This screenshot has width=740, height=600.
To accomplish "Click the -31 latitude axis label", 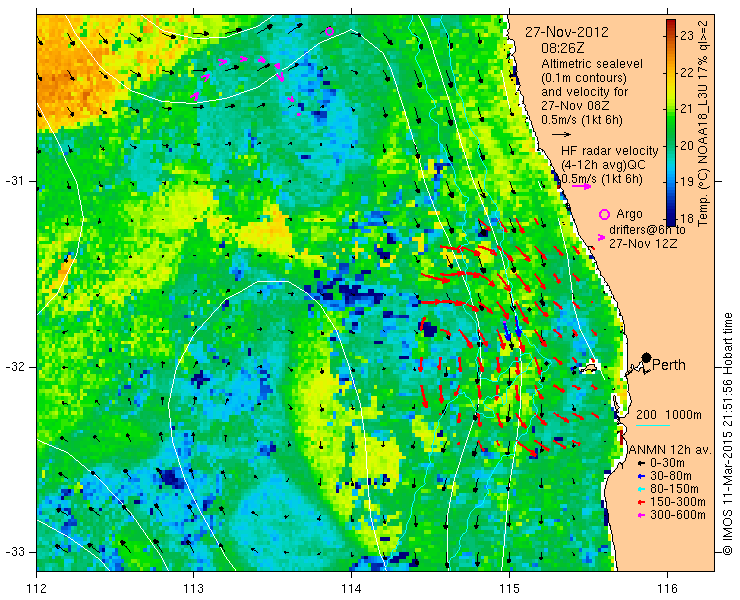I will 15,181.
